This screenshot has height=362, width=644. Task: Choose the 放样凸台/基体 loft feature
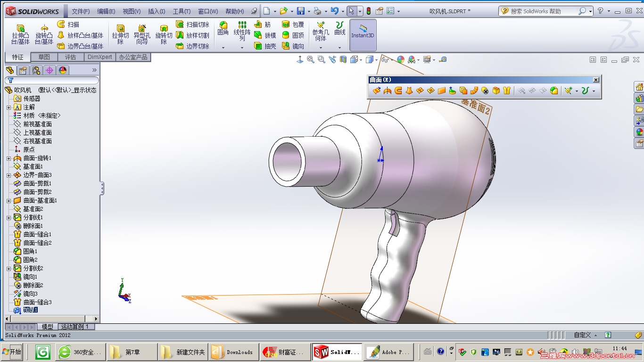(80, 35)
